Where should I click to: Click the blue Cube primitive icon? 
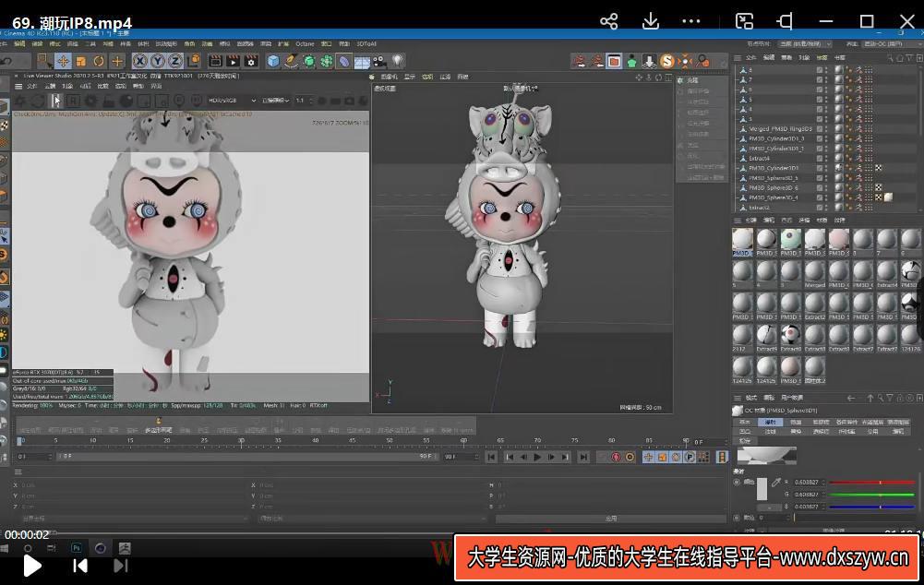click(273, 61)
